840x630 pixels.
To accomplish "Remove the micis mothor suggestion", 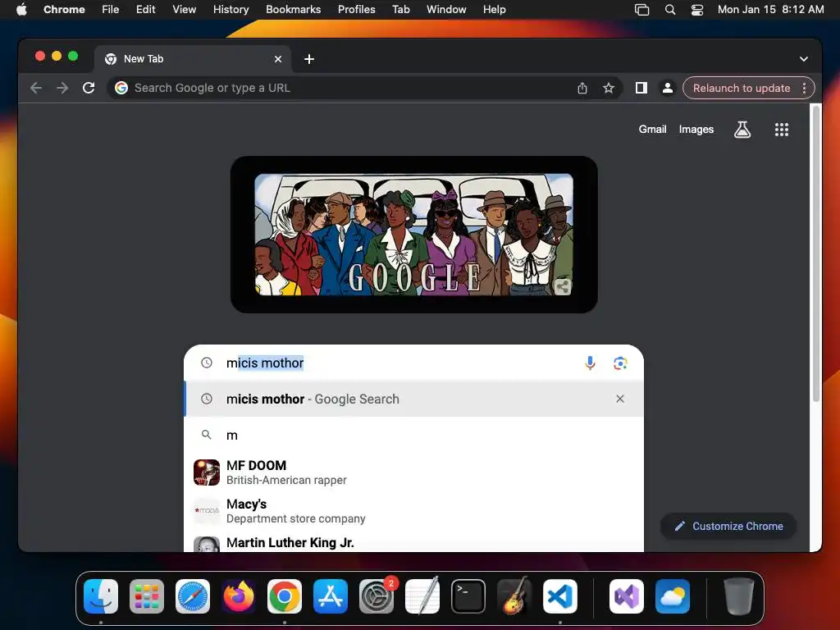I will tap(620, 399).
